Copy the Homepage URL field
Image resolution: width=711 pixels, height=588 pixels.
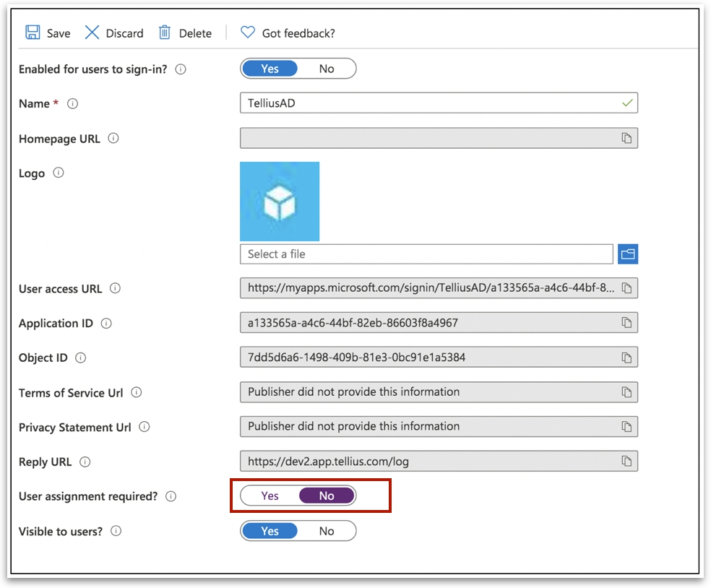tap(626, 138)
